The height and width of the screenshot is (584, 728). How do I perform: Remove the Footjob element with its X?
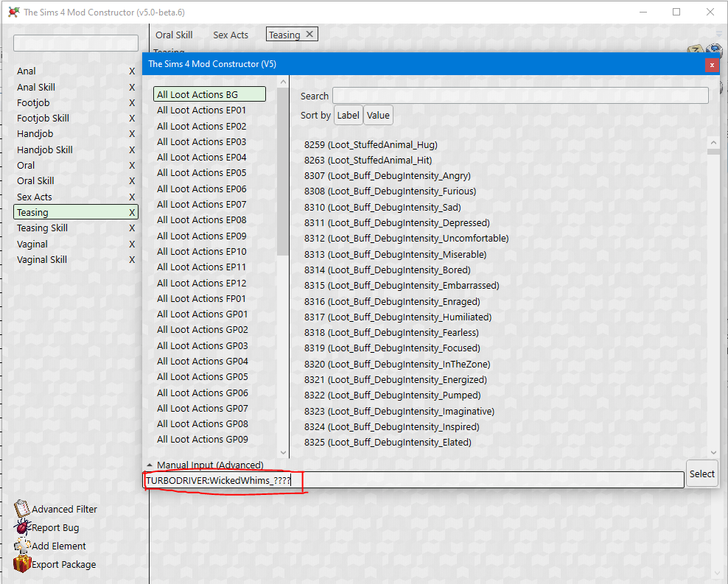(132, 103)
